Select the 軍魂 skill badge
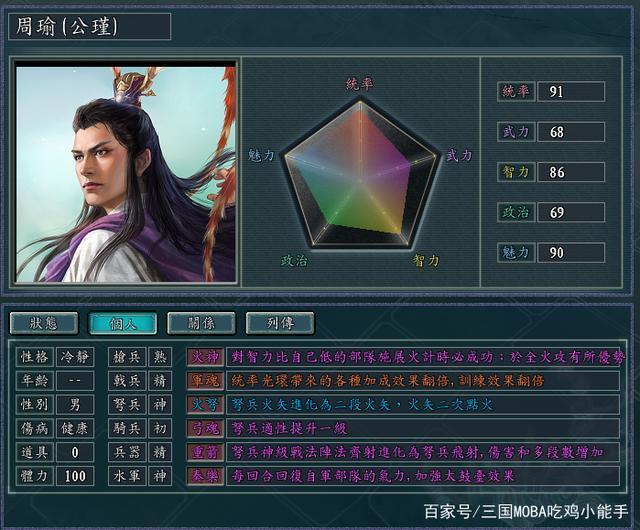Image resolution: width=640 pixels, height=530 pixels. point(205,381)
